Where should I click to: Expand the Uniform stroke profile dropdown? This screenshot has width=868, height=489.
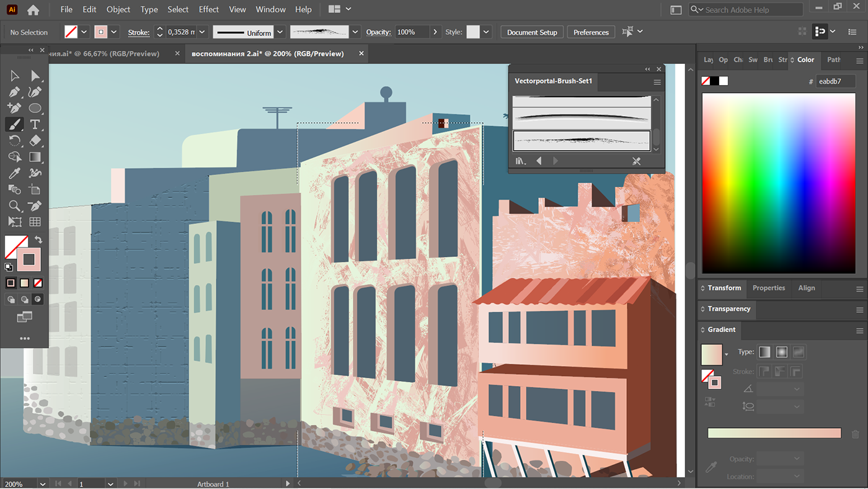pos(280,32)
